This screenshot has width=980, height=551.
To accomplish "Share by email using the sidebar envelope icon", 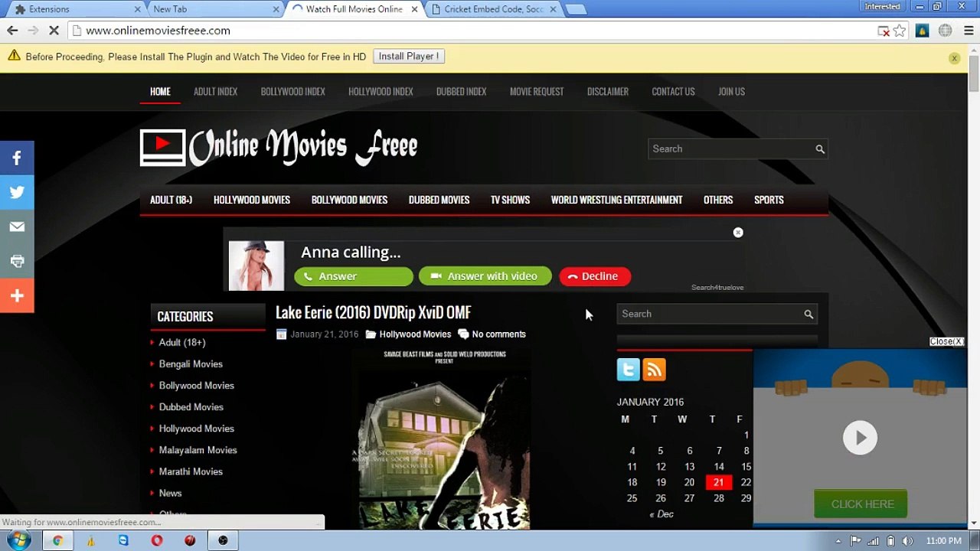I will [x=17, y=227].
